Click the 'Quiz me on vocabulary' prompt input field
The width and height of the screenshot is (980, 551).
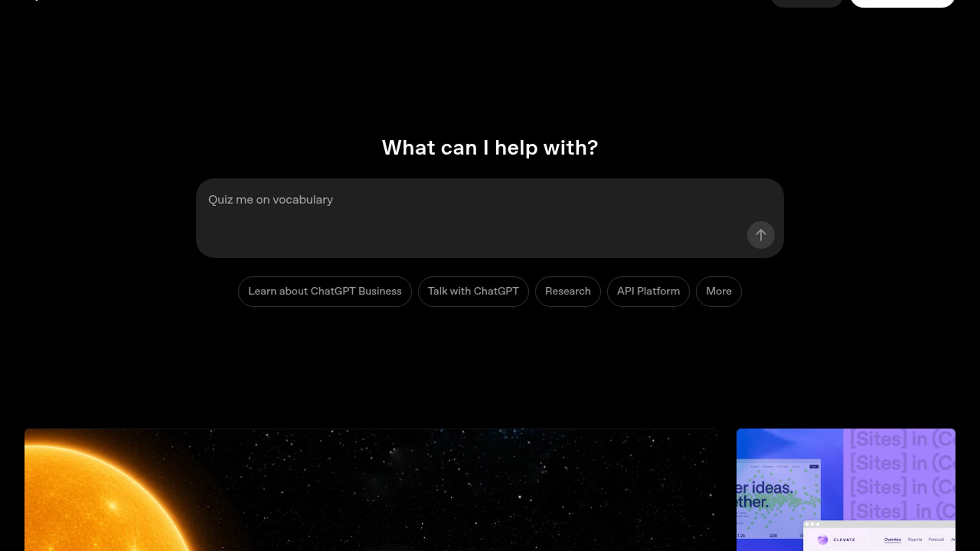(489, 218)
